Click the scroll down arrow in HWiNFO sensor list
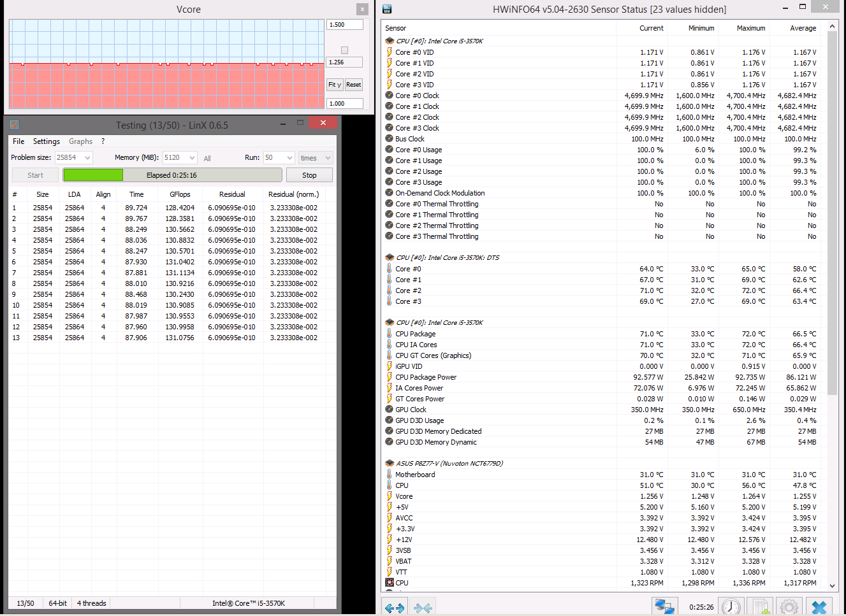The height and width of the screenshot is (616, 846). (x=832, y=586)
